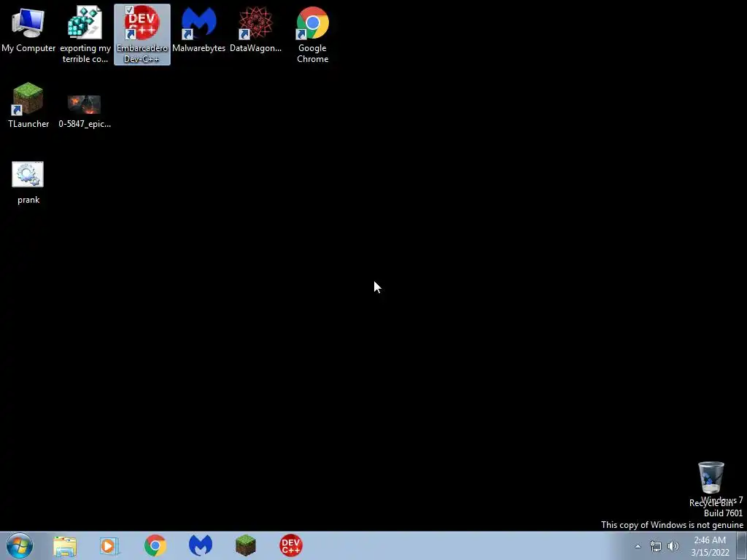Image resolution: width=747 pixels, height=560 pixels.
Task: Launch Windows Media Player from taskbar
Action: 109,546
